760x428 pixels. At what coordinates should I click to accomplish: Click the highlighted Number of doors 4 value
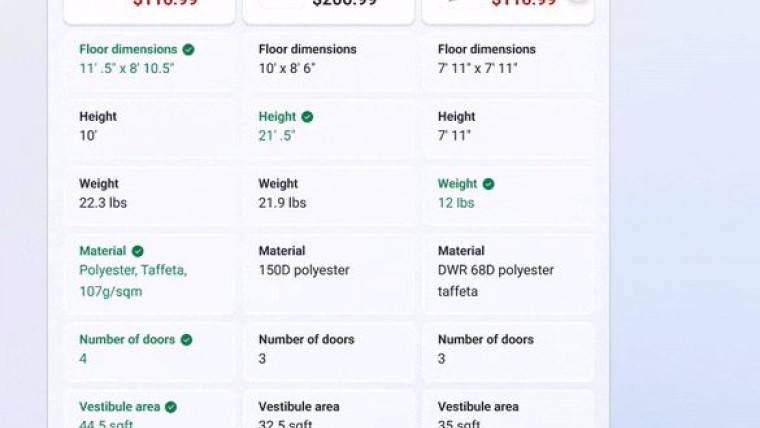coord(83,359)
